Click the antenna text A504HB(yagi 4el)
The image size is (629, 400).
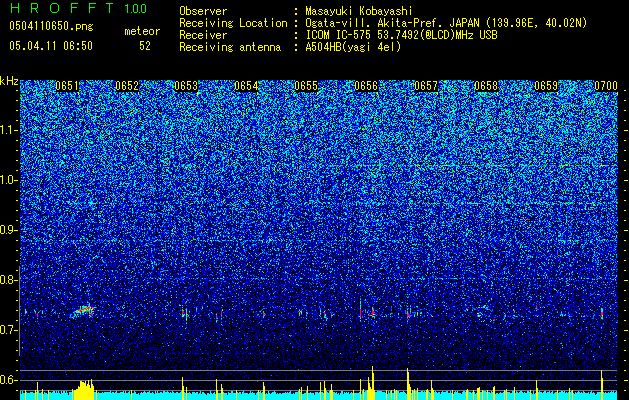(x=353, y=47)
